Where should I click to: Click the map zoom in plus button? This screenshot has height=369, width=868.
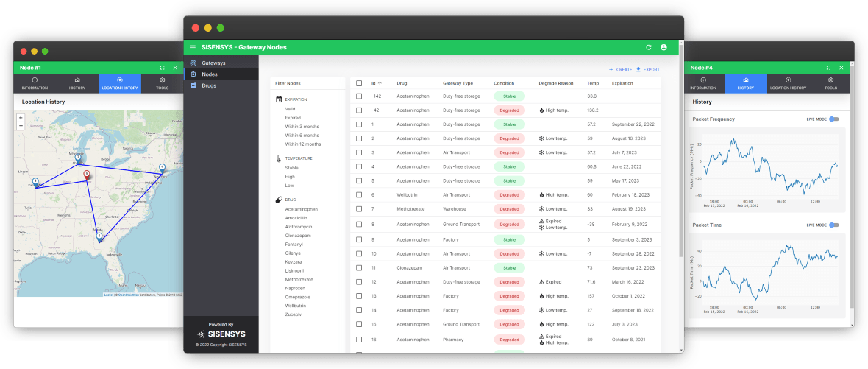point(21,118)
